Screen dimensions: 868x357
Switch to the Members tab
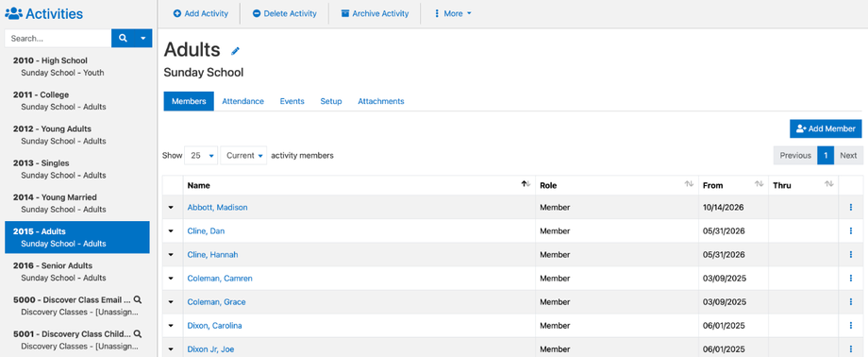pyautogui.click(x=189, y=101)
